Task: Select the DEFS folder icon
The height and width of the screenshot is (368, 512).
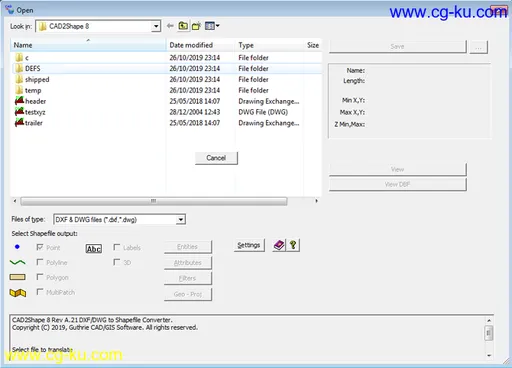Action: coord(19,68)
